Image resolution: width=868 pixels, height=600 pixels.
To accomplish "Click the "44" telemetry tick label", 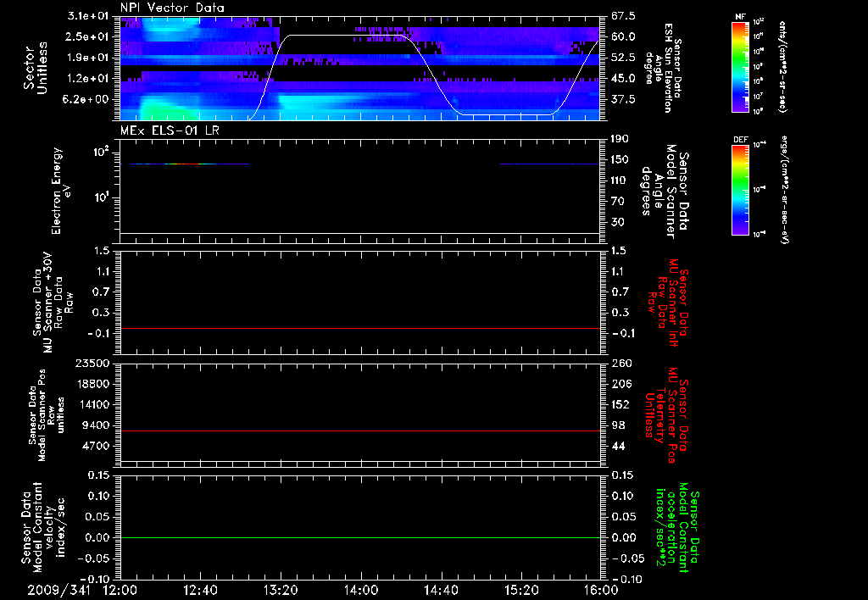I will point(618,447).
